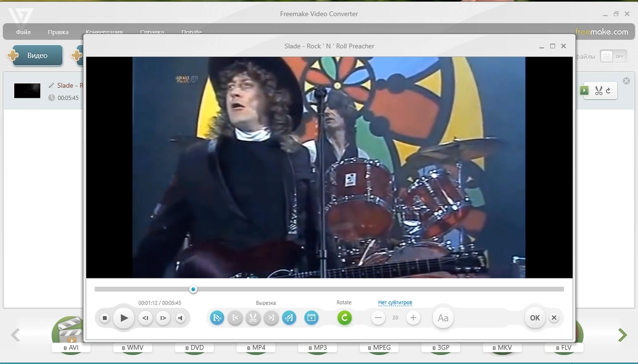Choose the FLV output format
Viewport: 638px width, 364px height.
pos(564,348)
